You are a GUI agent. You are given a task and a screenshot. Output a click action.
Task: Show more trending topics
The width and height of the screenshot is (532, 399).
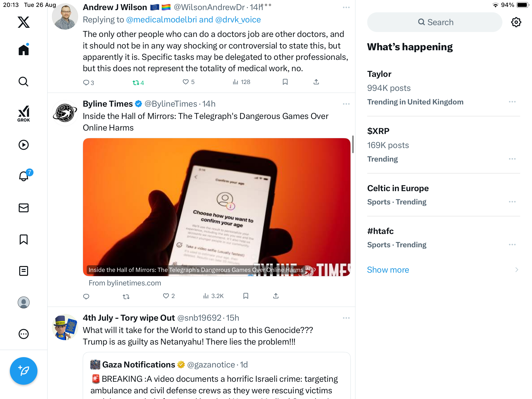388,270
